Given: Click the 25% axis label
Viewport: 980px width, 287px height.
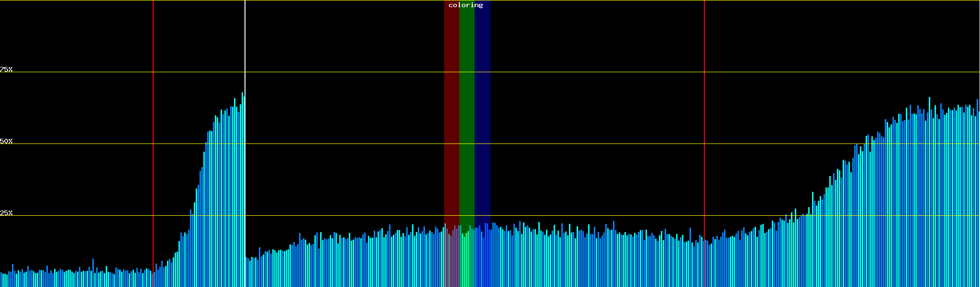Looking at the screenshot, I should tap(6, 213).
